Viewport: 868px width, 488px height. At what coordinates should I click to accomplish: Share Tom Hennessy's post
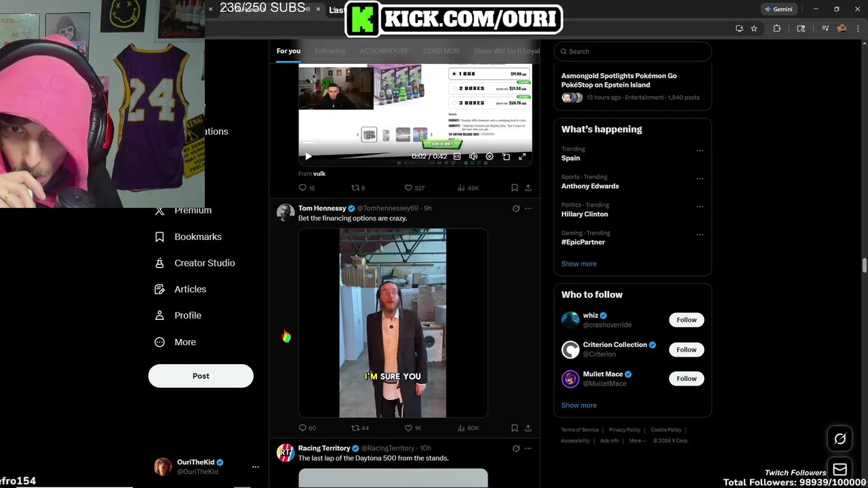(x=528, y=428)
